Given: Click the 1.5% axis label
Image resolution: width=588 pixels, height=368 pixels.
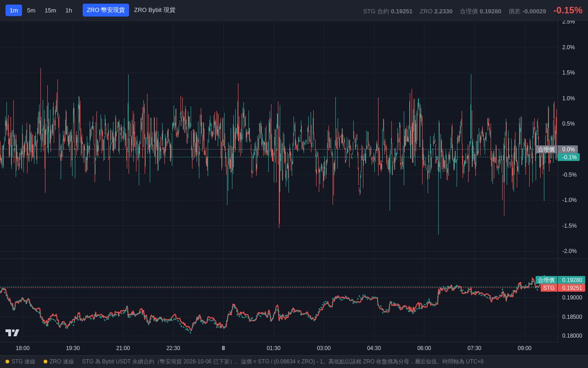Looking at the screenshot, I should tap(569, 73).
